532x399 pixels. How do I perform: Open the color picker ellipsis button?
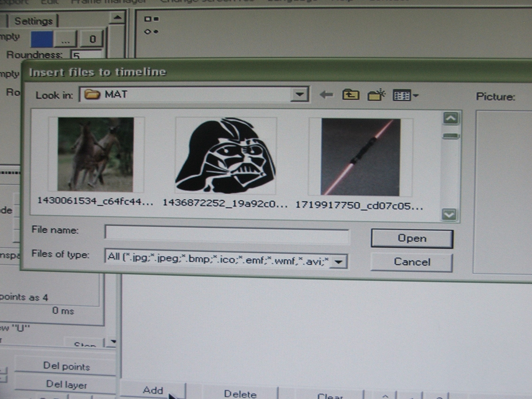pyautogui.click(x=65, y=39)
